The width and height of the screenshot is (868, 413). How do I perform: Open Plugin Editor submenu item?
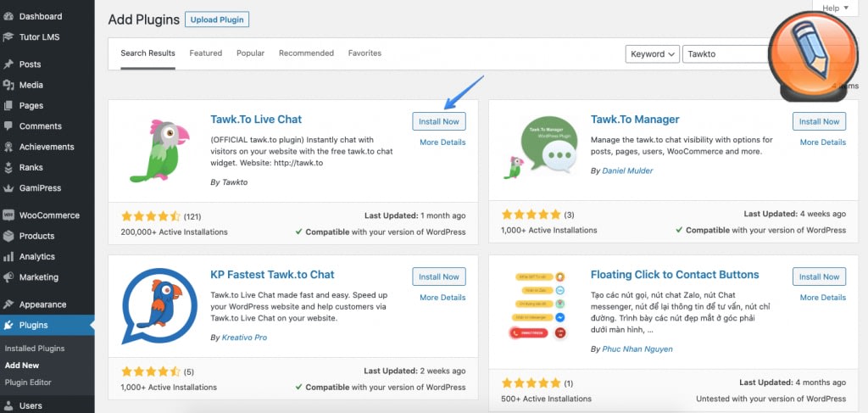click(28, 382)
